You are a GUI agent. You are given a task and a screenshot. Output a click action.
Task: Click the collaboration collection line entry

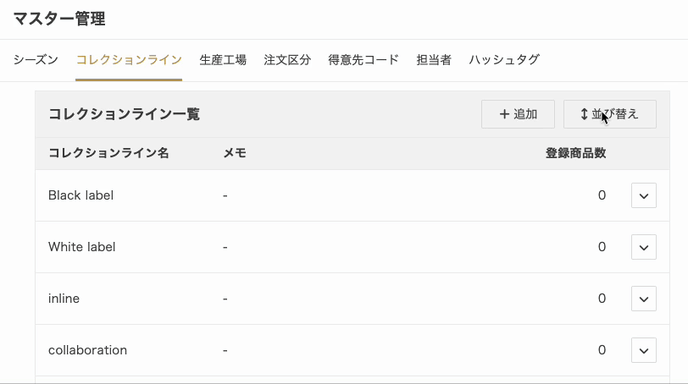click(x=87, y=350)
